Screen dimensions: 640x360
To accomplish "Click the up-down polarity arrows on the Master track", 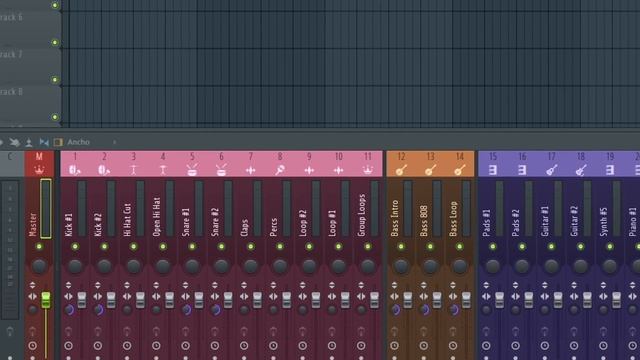I will click(32, 285).
